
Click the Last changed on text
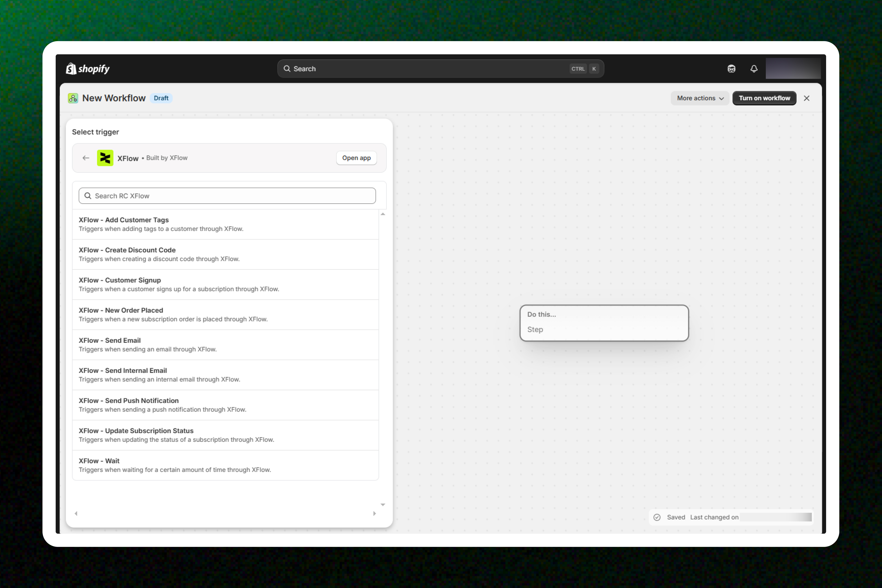click(x=714, y=517)
